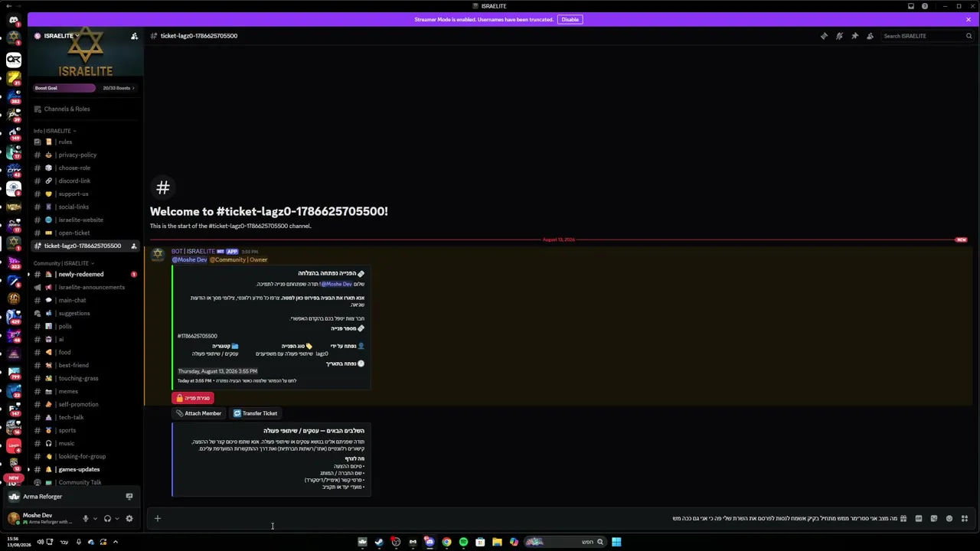Open the memes channel
Image resolution: width=980 pixels, height=551 pixels.
pos(85,391)
